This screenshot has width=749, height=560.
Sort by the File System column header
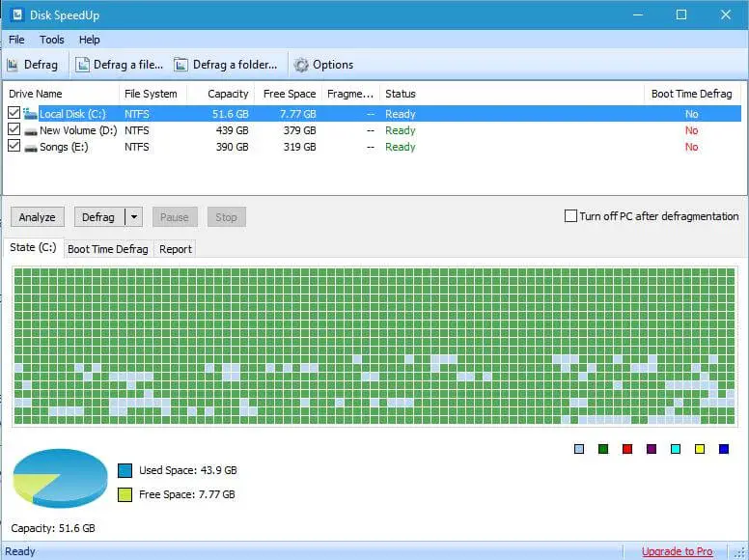pos(153,94)
